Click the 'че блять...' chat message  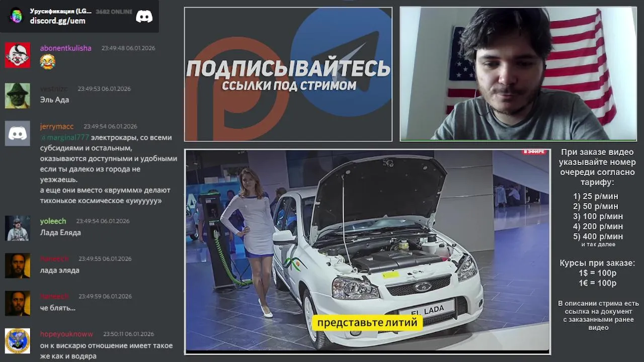[58, 308]
